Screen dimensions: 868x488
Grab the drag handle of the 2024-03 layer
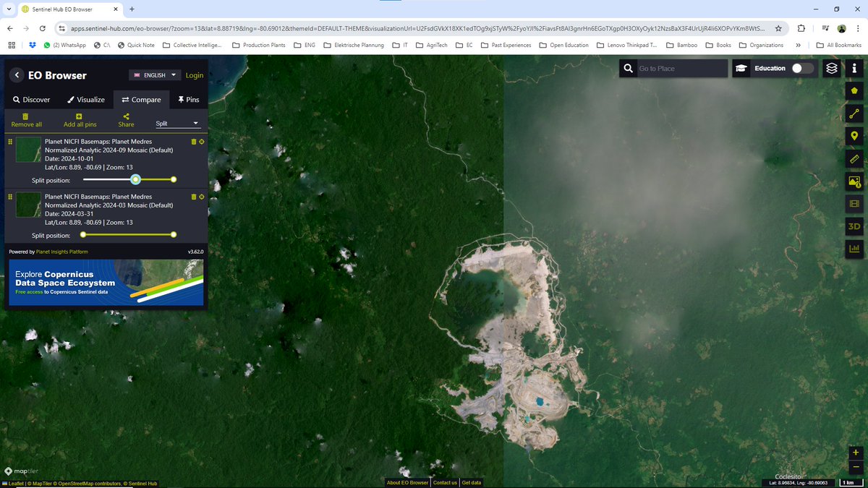point(10,197)
